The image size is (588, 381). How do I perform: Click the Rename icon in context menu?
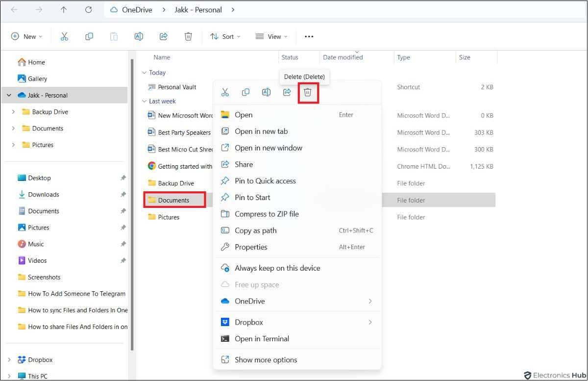coord(266,93)
